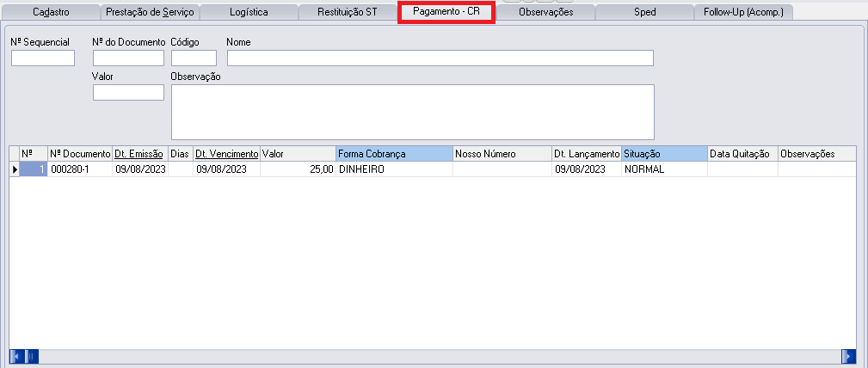This screenshot has height=368, width=868.
Task: Focus the Nº do Documento field
Action: tap(128, 58)
